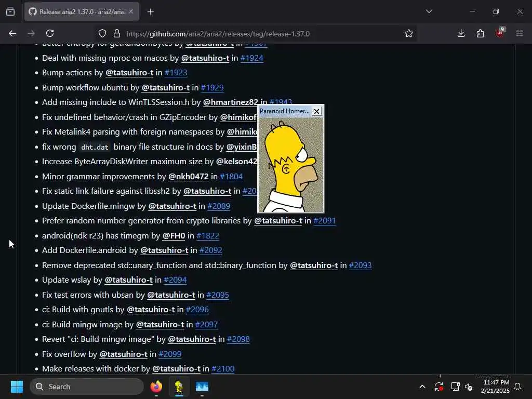Open @hmartinez82 user profile
Viewport: 532px width, 399px height.
(x=230, y=102)
